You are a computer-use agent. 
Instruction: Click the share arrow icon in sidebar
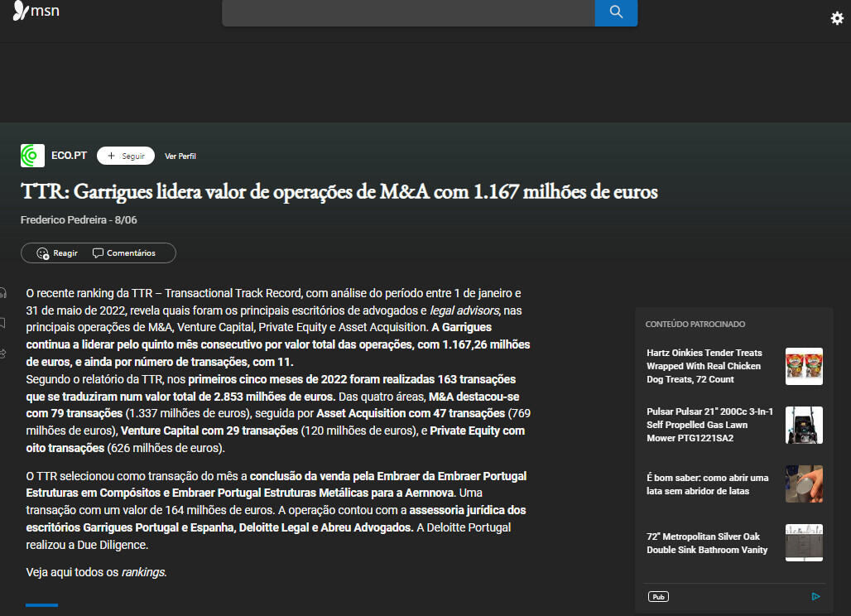pos(3,354)
